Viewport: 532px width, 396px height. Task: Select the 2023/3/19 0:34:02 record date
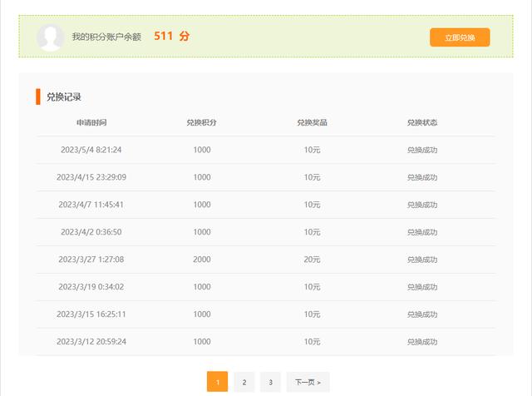(x=91, y=287)
